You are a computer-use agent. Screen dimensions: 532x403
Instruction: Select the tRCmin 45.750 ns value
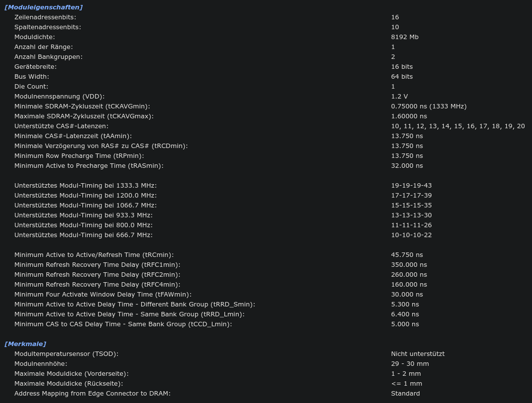(407, 255)
